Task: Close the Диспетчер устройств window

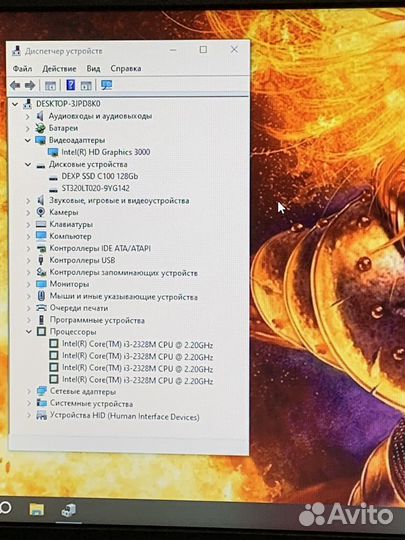Action: point(234,50)
